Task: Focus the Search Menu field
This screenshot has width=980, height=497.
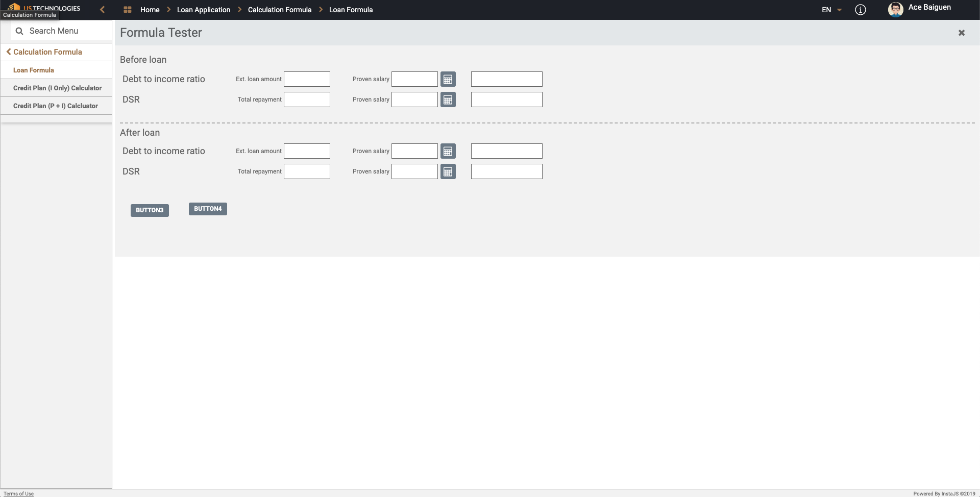Action: (61, 31)
